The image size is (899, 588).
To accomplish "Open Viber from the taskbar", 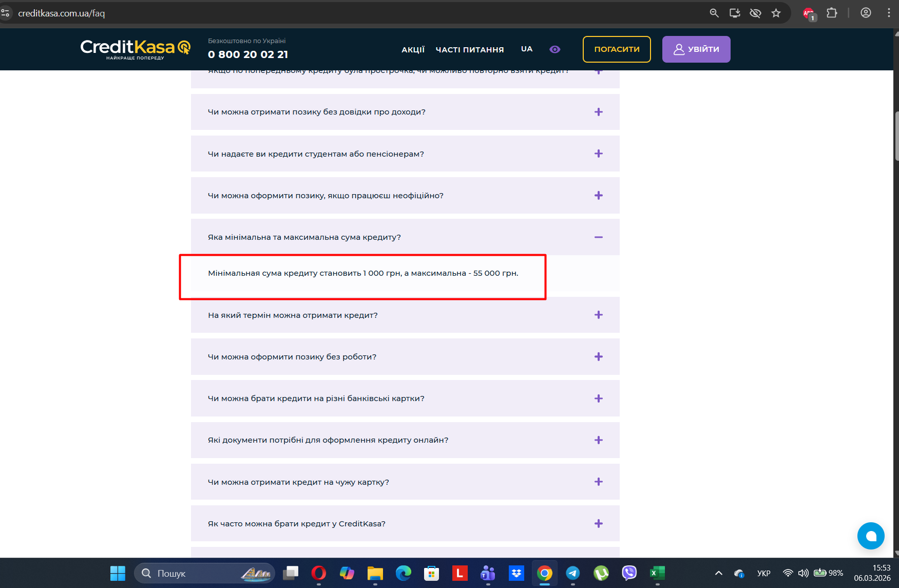I will [629, 573].
